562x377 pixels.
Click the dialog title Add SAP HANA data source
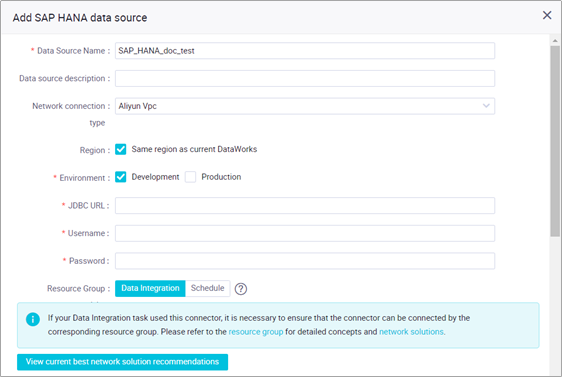tap(80, 18)
